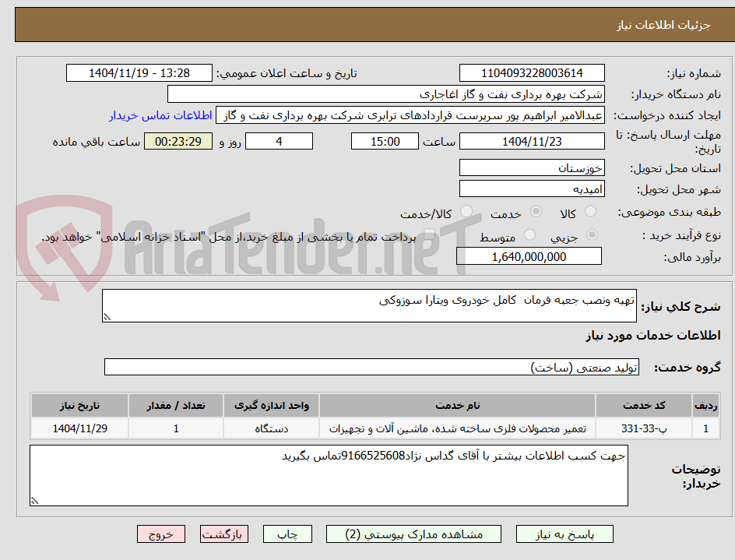The height and width of the screenshot is (560, 735).
Task: Click the خوزستان province field
Action: pos(532,168)
